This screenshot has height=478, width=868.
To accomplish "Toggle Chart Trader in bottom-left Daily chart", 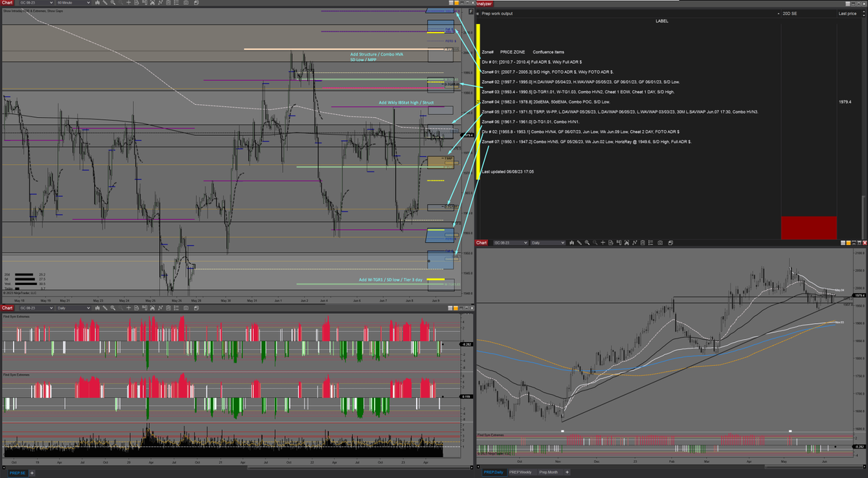I will [x=145, y=307].
